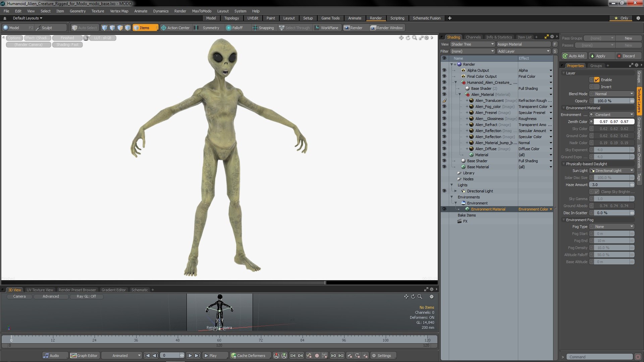Viewport: 644px width, 362px height.
Task: Toggle the Invert checkbox
Action: 597,87
